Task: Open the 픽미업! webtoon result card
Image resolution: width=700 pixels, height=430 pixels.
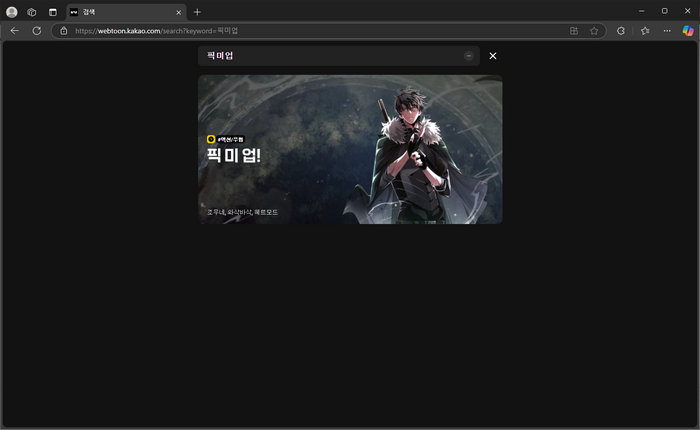Action: click(350, 150)
